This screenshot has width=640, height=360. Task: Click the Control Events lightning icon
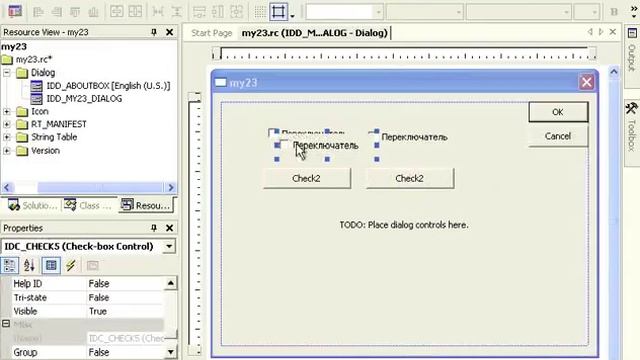[x=71, y=265]
